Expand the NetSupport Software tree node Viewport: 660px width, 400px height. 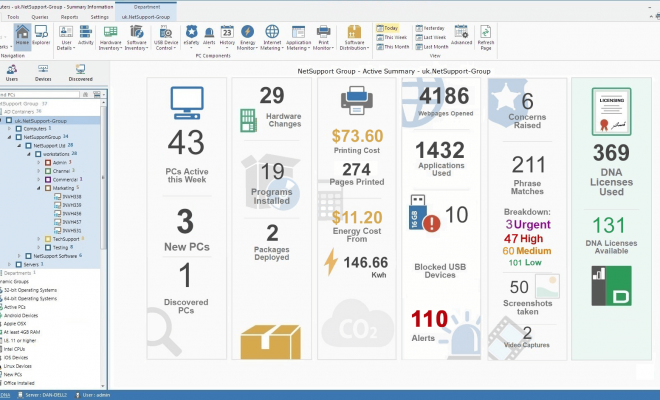[19, 256]
